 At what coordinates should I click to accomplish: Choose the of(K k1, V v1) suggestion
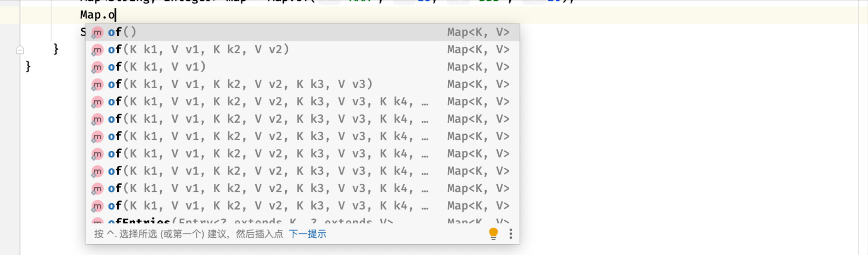click(157, 67)
